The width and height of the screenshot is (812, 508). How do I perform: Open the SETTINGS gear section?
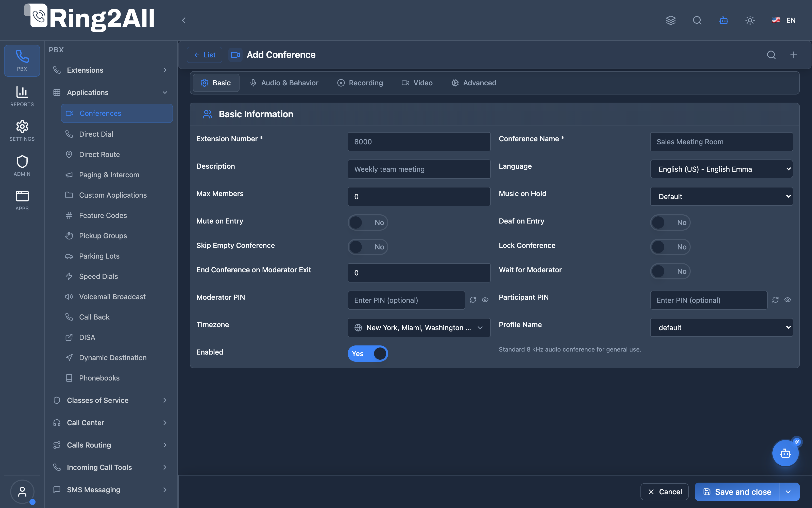(22, 131)
